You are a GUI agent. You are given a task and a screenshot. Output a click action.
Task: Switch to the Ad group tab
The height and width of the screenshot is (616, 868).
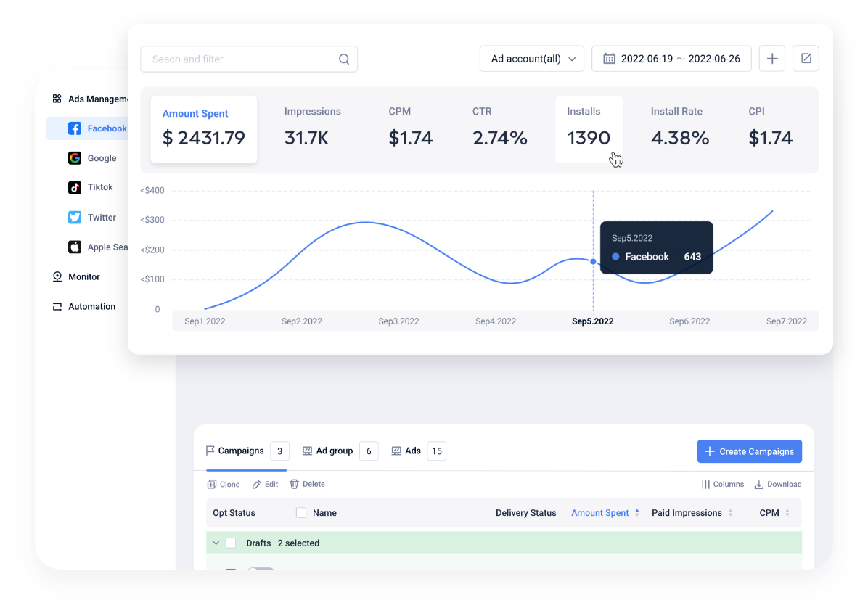click(x=333, y=451)
